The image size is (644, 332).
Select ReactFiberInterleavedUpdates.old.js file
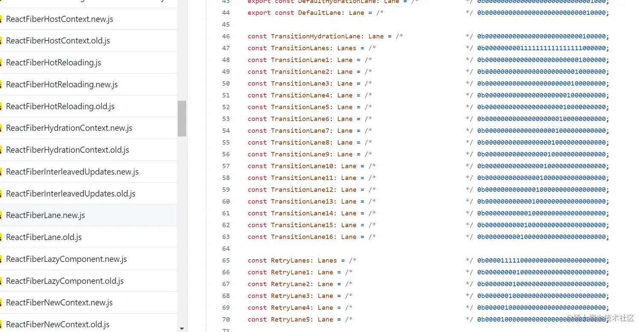tap(71, 194)
